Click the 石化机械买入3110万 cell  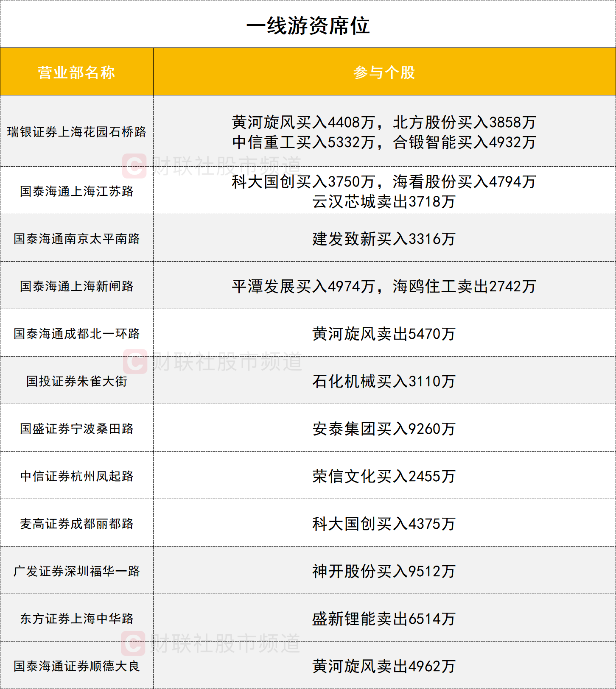pos(384,381)
